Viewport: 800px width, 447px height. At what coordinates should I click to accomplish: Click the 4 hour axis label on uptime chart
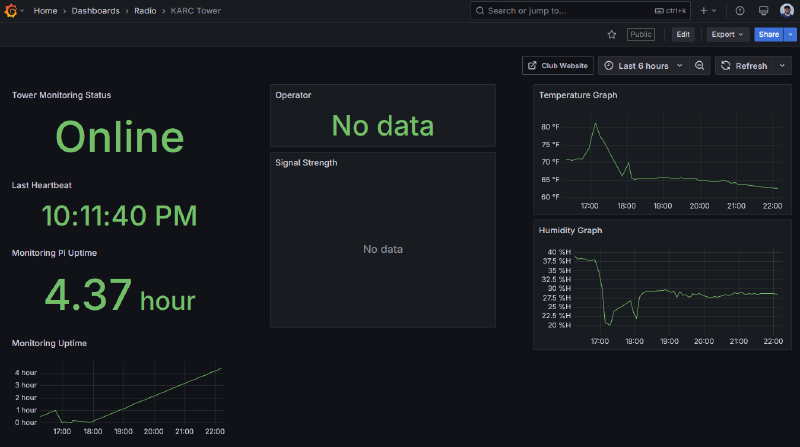pos(26,372)
